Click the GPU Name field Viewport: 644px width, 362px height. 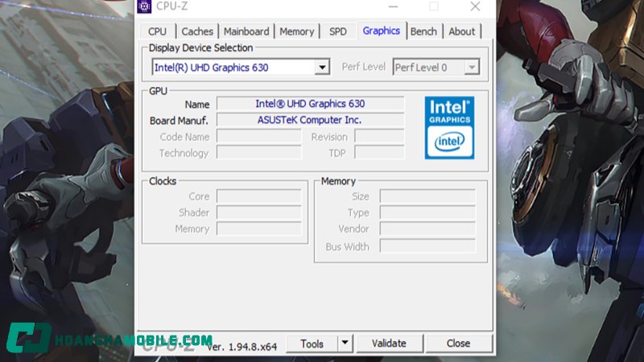[x=310, y=104]
